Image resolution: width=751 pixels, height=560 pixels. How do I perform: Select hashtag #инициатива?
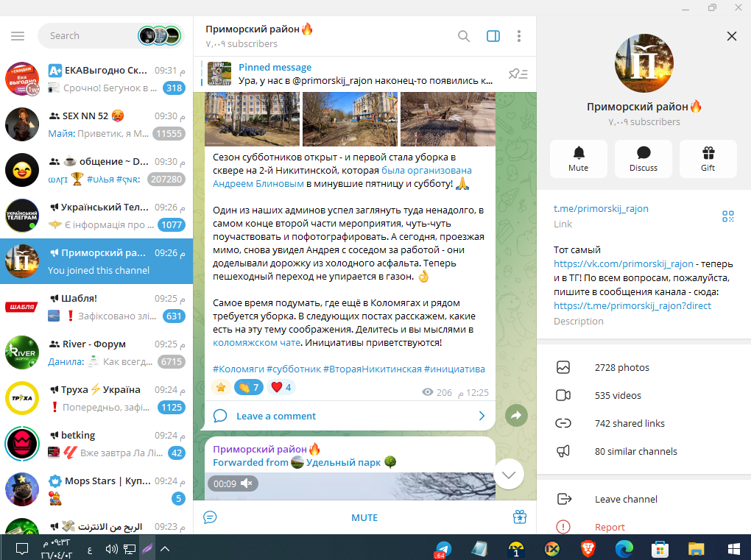click(x=454, y=369)
